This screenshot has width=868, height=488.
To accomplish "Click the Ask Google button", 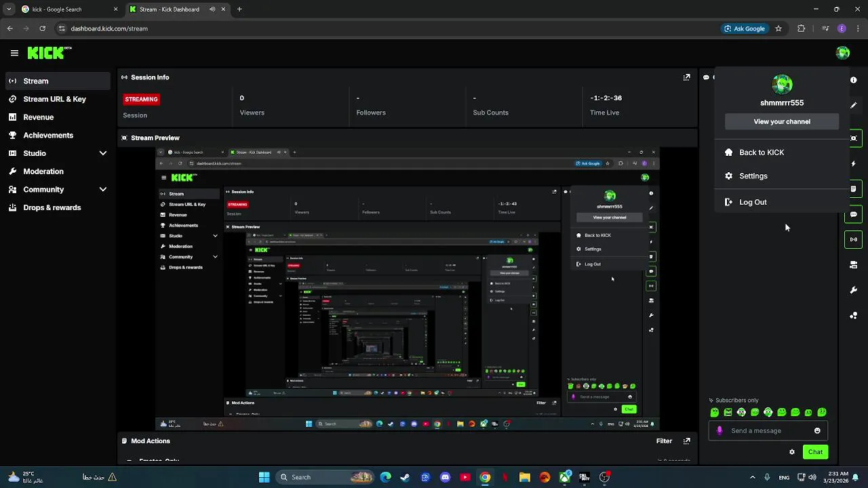I will [x=745, y=28].
